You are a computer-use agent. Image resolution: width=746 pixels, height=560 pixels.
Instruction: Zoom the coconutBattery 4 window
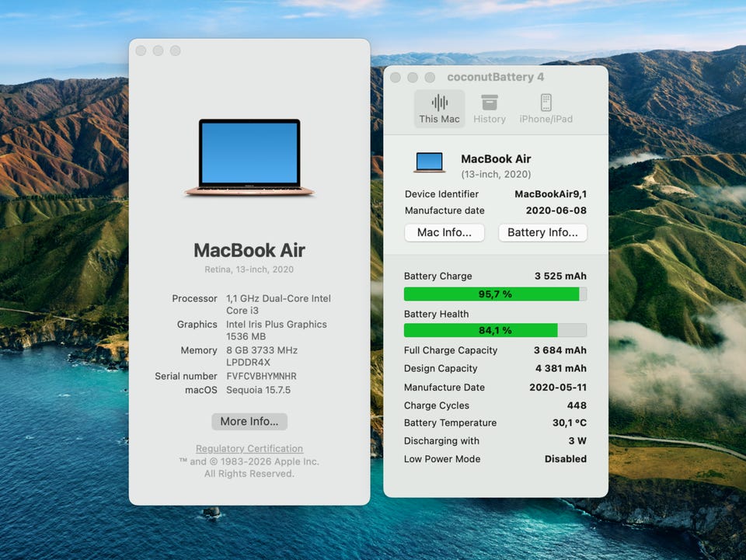click(x=430, y=77)
